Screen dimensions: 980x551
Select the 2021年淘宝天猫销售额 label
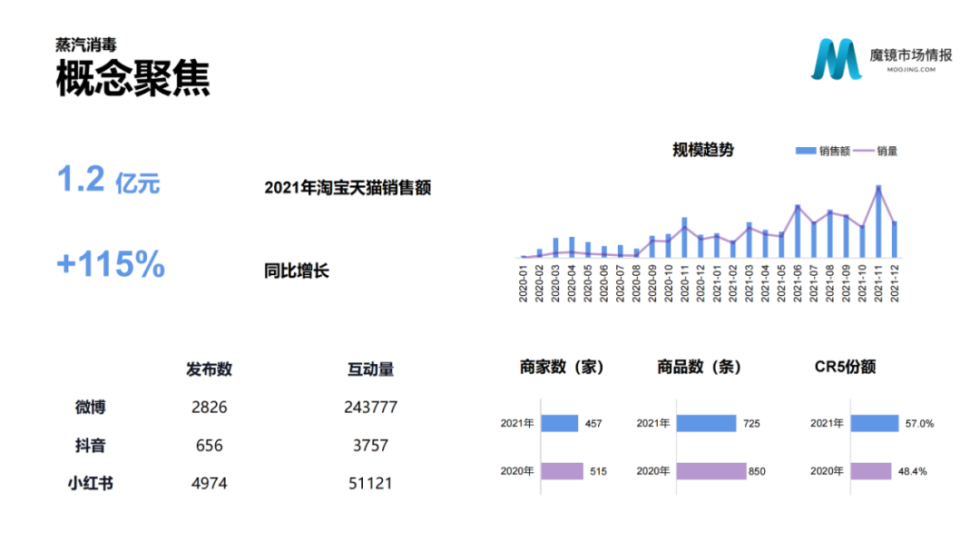click(x=348, y=188)
